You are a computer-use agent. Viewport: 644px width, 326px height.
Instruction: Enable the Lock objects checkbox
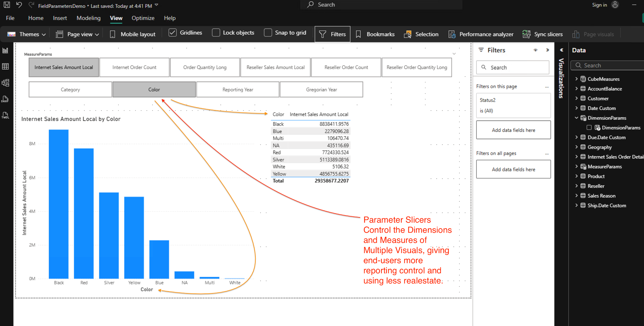216,33
